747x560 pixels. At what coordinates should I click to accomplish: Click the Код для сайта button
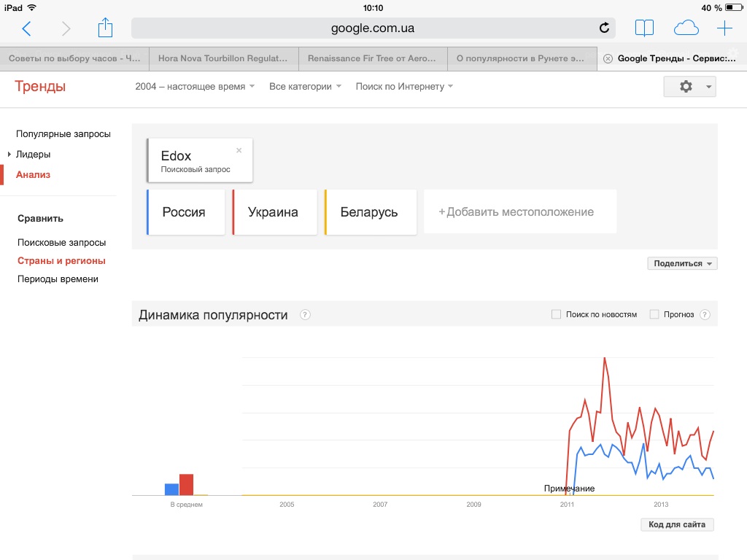click(x=677, y=525)
